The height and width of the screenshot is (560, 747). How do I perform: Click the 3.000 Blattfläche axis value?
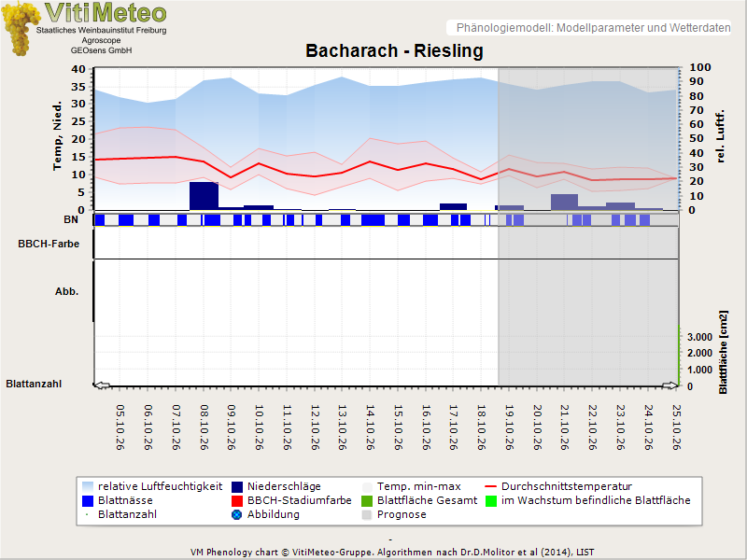pos(699,337)
